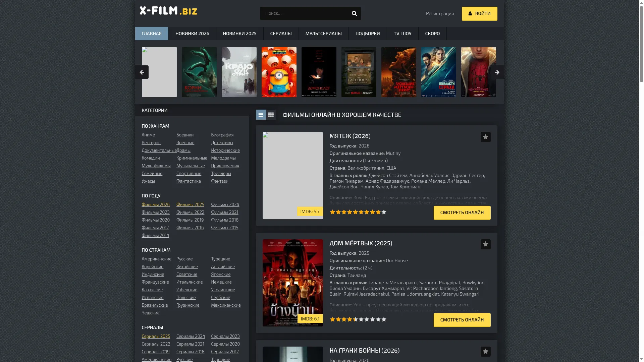Click the Дом мёртвых IMDB: 6.1 badge
Viewport: 644px width, 362px height.
click(x=310, y=319)
